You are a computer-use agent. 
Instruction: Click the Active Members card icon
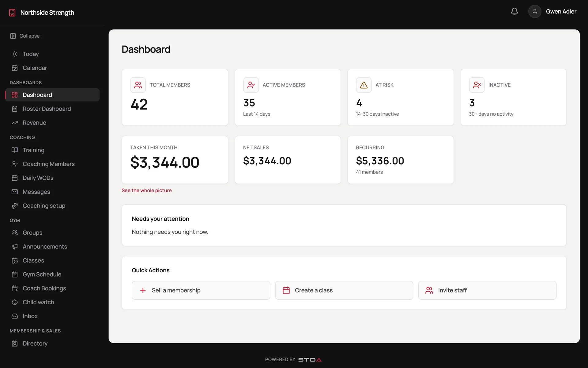coord(251,85)
